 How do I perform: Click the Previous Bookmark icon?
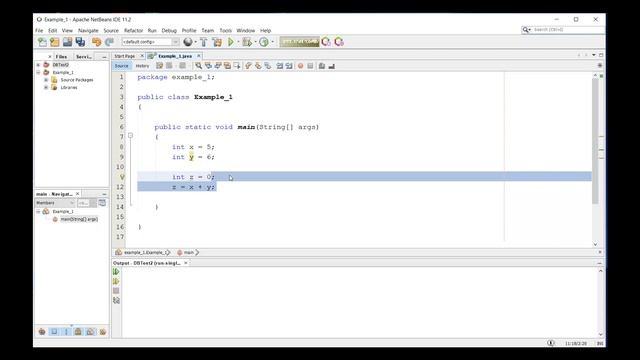click(x=249, y=66)
